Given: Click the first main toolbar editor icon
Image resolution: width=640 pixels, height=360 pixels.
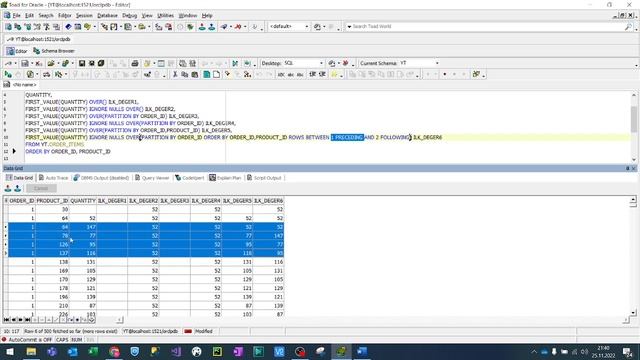Looking at the screenshot, I should click(x=8, y=27).
